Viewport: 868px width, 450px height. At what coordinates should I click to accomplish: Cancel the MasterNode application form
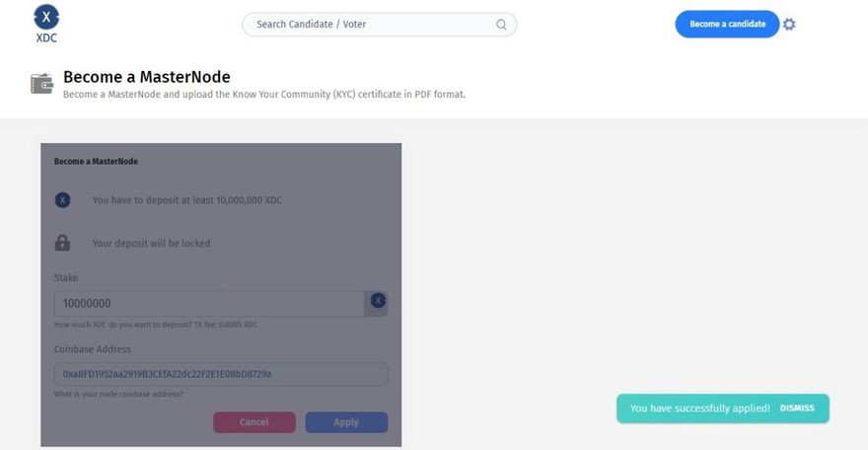[254, 422]
